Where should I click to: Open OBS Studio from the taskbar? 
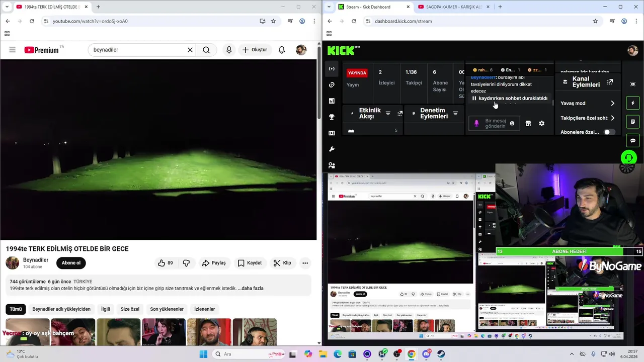click(x=397, y=354)
